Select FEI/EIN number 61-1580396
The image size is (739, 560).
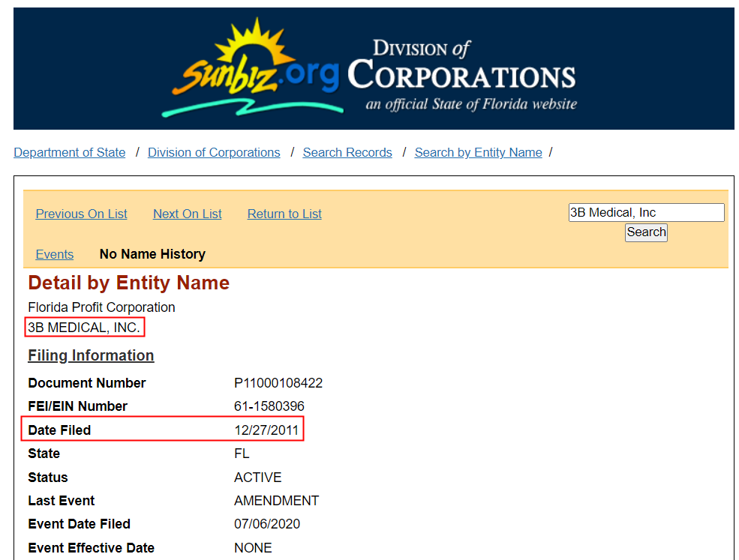coord(269,406)
